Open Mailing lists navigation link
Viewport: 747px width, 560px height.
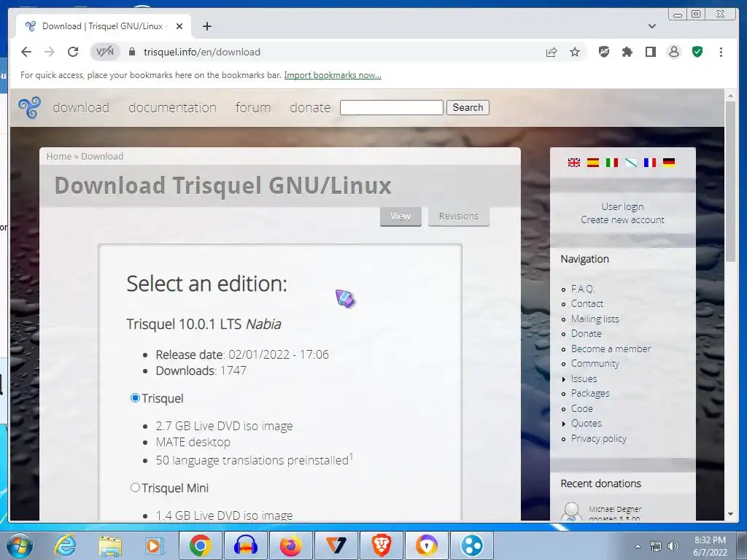click(x=595, y=319)
